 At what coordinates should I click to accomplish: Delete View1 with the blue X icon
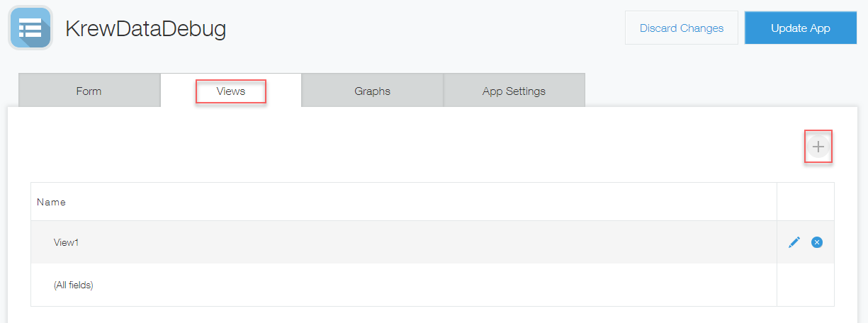point(817,242)
